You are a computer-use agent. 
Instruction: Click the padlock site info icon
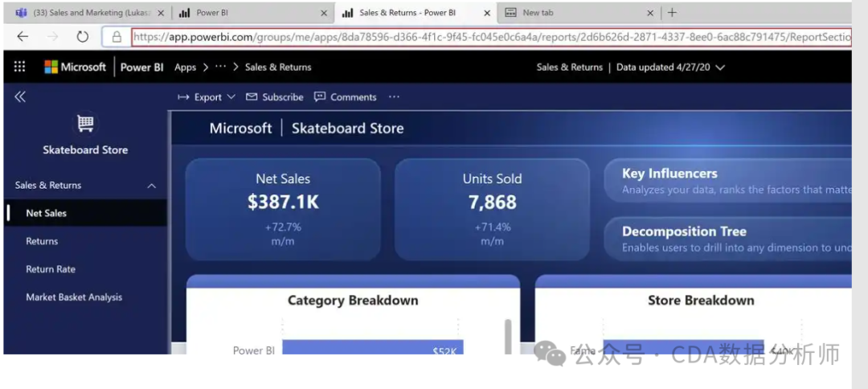117,37
